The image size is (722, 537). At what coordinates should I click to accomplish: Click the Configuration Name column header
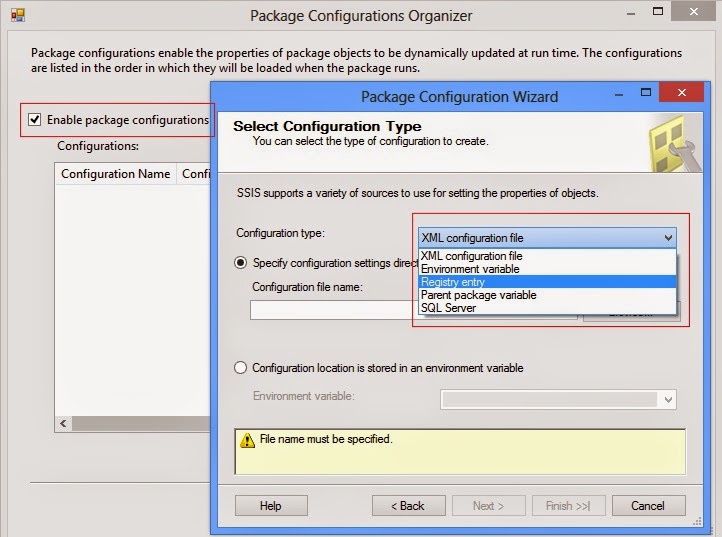pos(116,174)
